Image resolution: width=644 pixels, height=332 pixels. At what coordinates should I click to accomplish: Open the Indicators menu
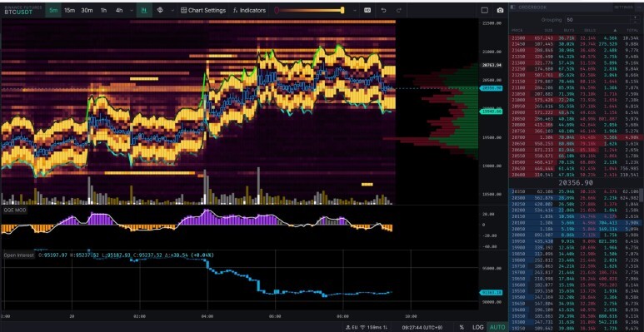pos(249,10)
